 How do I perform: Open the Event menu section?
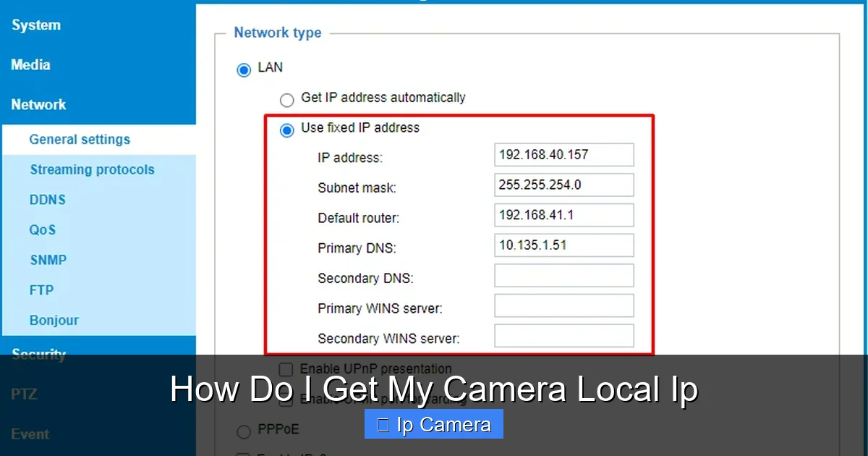pos(30,434)
